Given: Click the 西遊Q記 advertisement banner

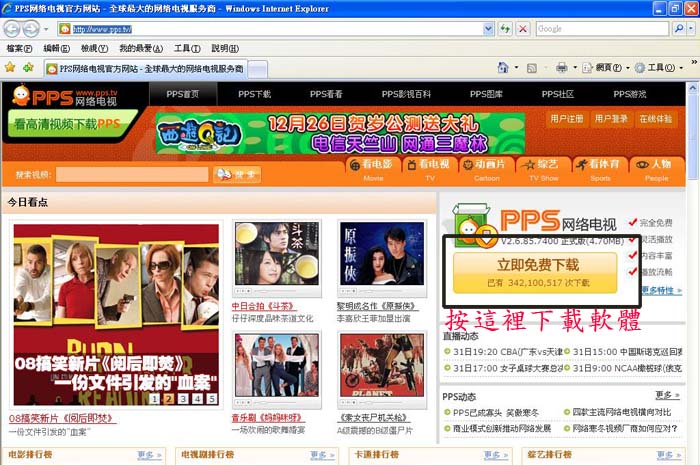Looking at the screenshot, I should click(340, 133).
